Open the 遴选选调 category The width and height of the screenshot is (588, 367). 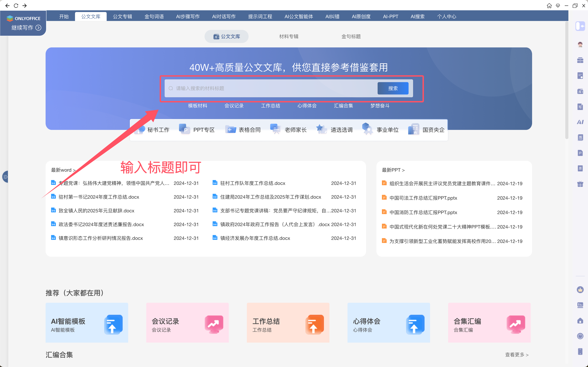click(334, 130)
